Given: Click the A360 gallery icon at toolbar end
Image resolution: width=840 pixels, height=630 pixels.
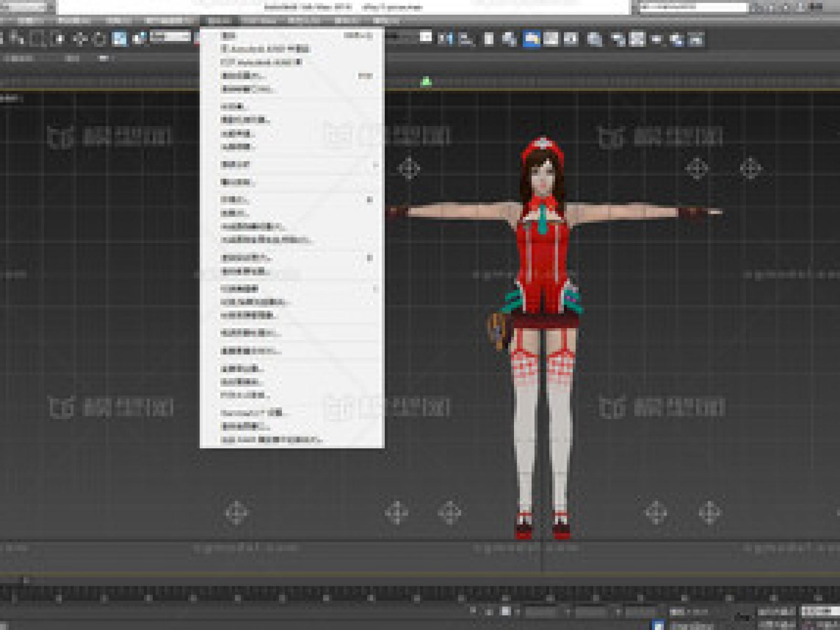Looking at the screenshot, I should click(x=696, y=39).
